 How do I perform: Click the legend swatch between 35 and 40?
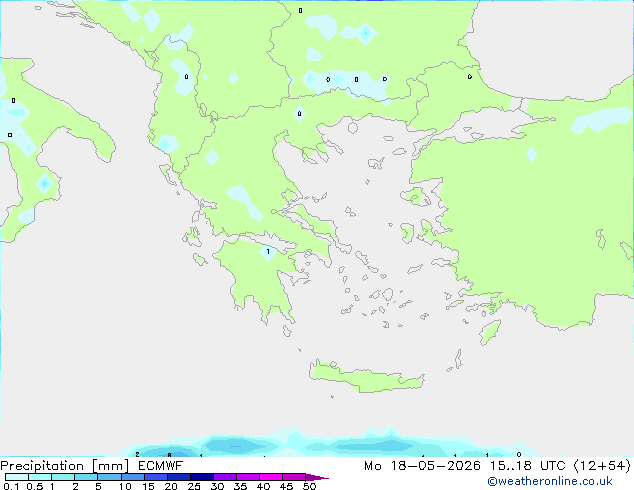click(x=247, y=477)
